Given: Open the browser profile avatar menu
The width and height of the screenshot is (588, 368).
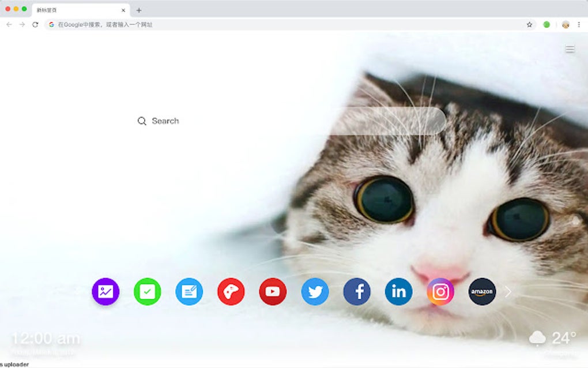Looking at the screenshot, I should [564, 25].
